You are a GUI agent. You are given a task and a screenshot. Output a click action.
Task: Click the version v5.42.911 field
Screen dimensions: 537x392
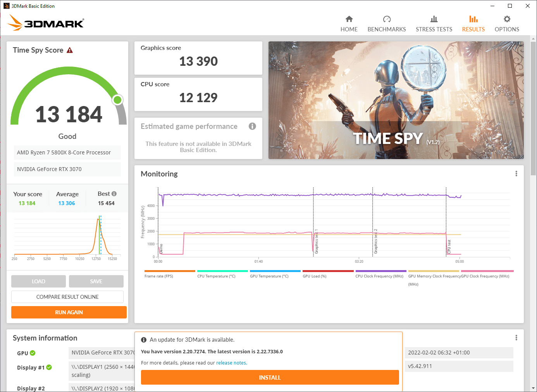point(459,366)
